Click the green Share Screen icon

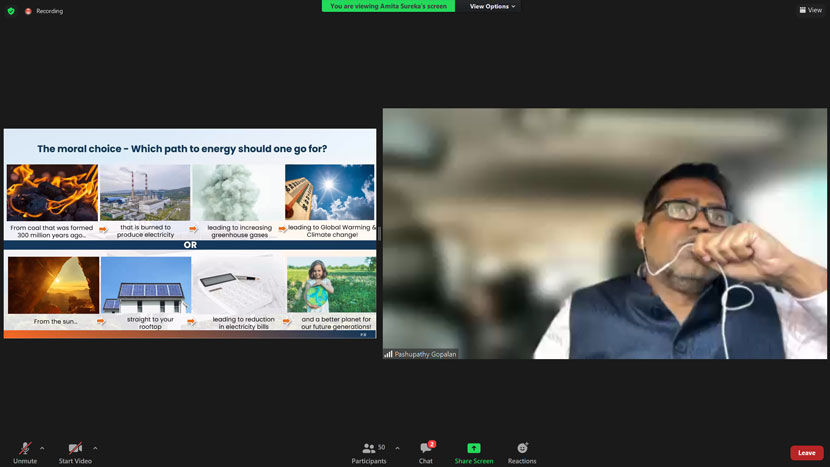pyautogui.click(x=474, y=448)
